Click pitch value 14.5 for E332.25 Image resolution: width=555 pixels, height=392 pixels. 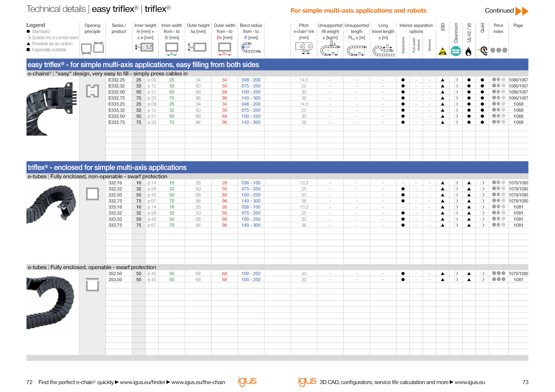click(x=304, y=80)
